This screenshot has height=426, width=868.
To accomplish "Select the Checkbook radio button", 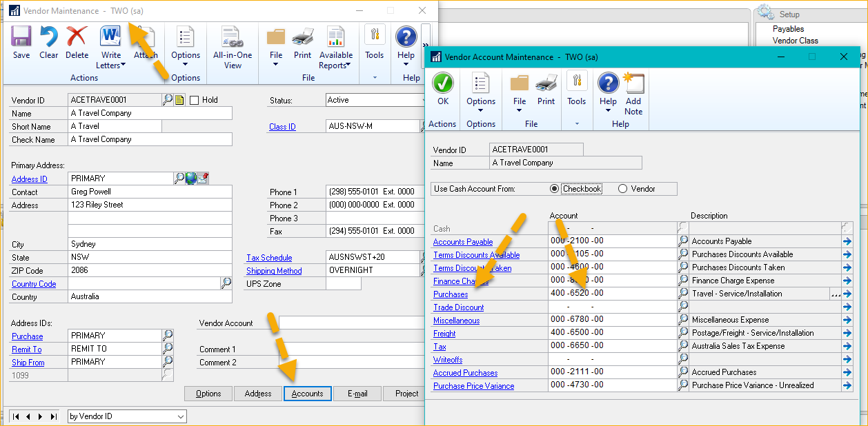I will [555, 189].
